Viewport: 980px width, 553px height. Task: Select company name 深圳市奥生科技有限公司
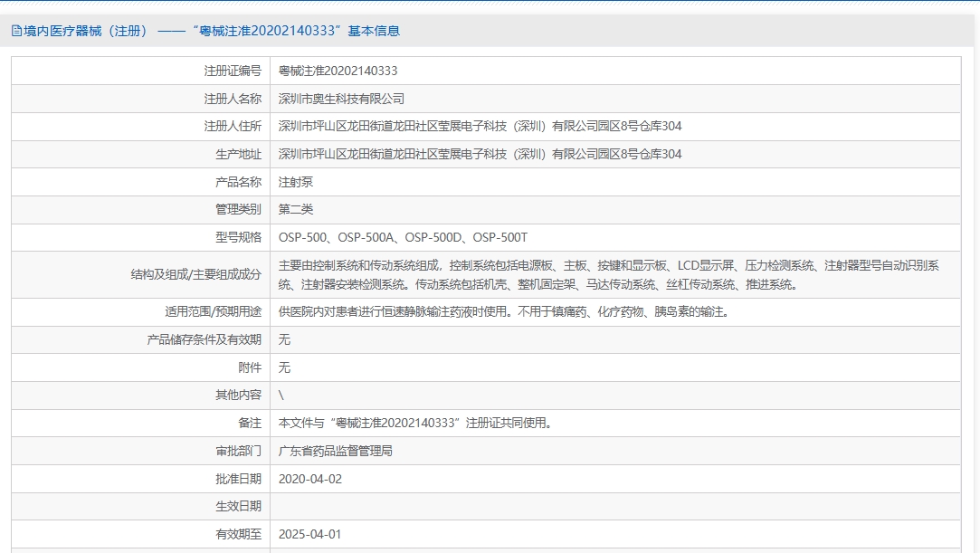click(x=341, y=99)
